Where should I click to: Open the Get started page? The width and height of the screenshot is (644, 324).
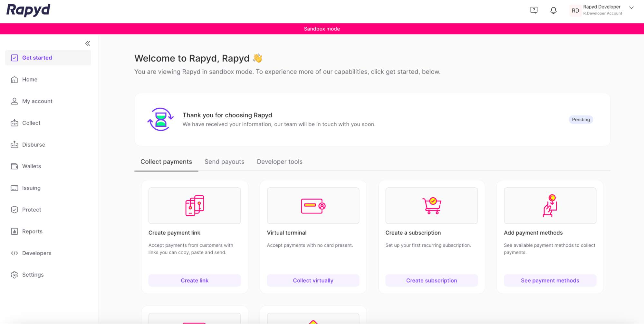coord(37,58)
